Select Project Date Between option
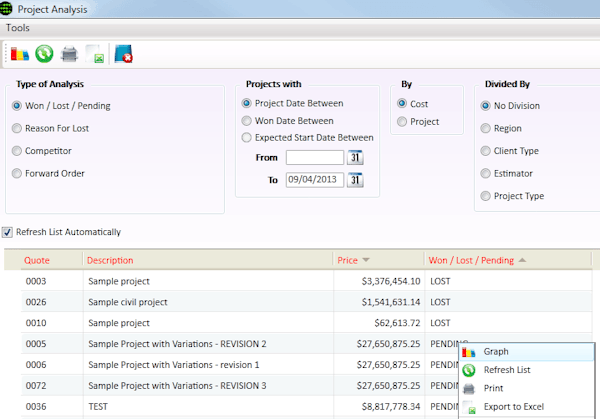This screenshot has width=600, height=419. pyautogui.click(x=246, y=103)
